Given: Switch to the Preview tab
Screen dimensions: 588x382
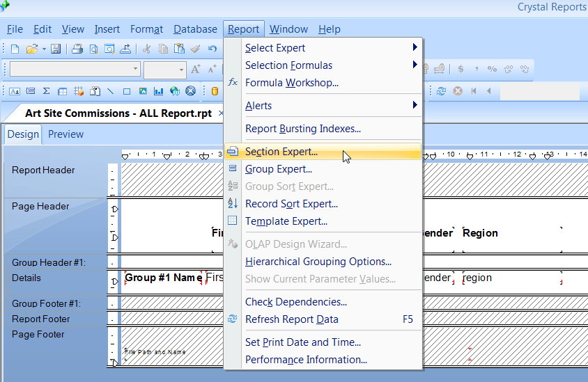Looking at the screenshot, I should tap(65, 134).
